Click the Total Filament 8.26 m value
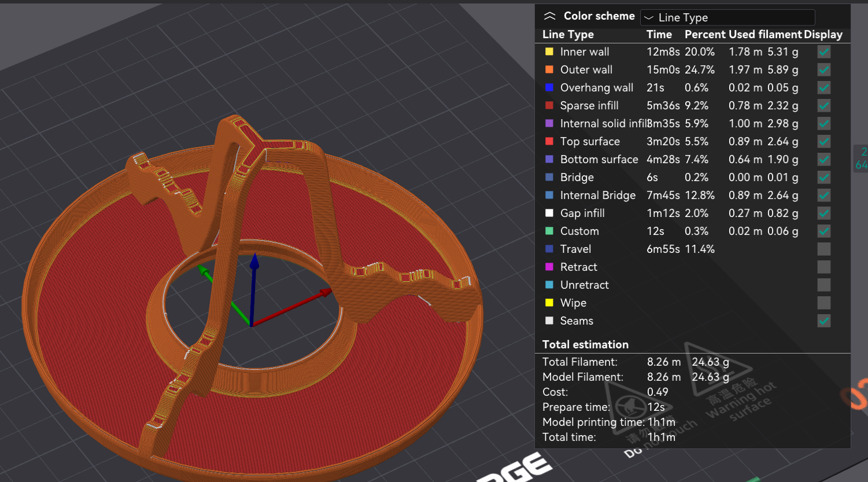 tap(664, 362)
